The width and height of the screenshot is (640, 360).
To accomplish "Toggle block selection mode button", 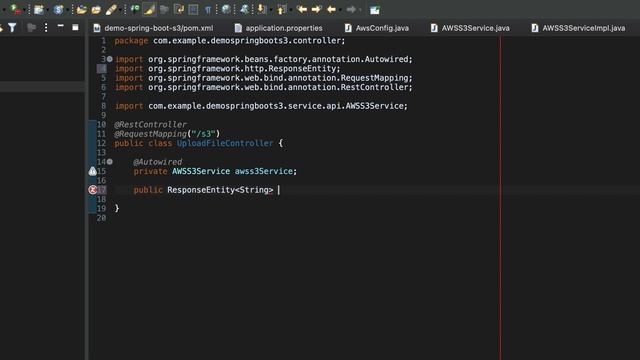I will 193,9.
